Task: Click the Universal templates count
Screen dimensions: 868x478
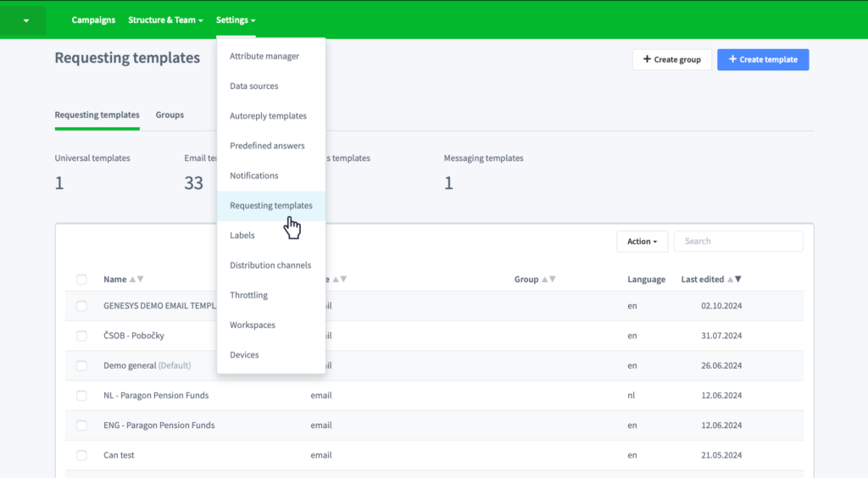Action: tap(59, 183)
